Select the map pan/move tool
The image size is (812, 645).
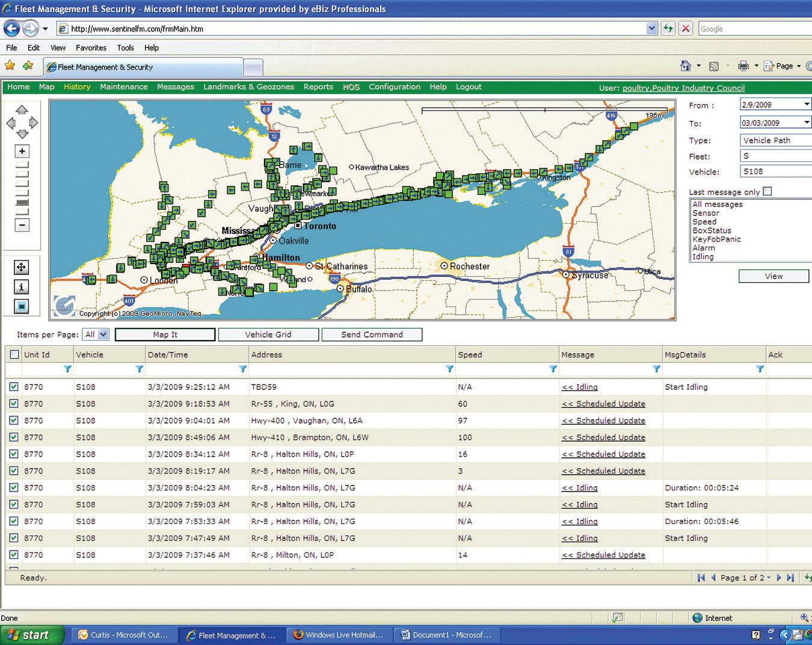coord(22,268)
